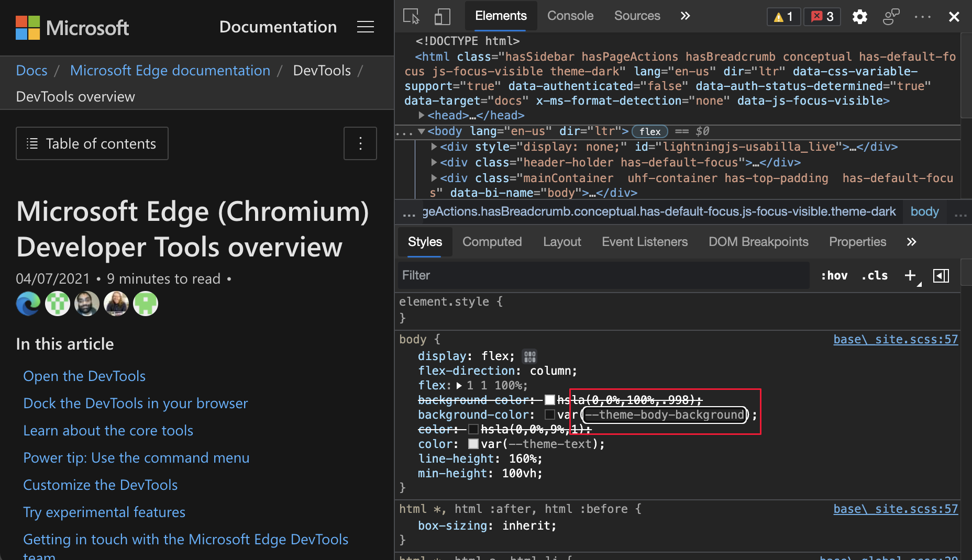Screen dimensions: 972x560
Task: Open the flexbox editor beside display: flex
Action: pyautogui.click(x=529, y=356)
